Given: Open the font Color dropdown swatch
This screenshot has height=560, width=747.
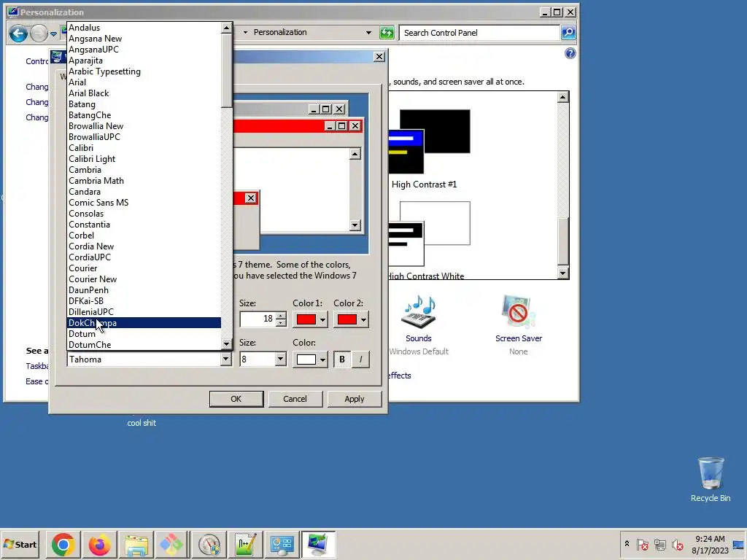Looking at the screenshot, I should pyautogui.click(x=310, y=359).
